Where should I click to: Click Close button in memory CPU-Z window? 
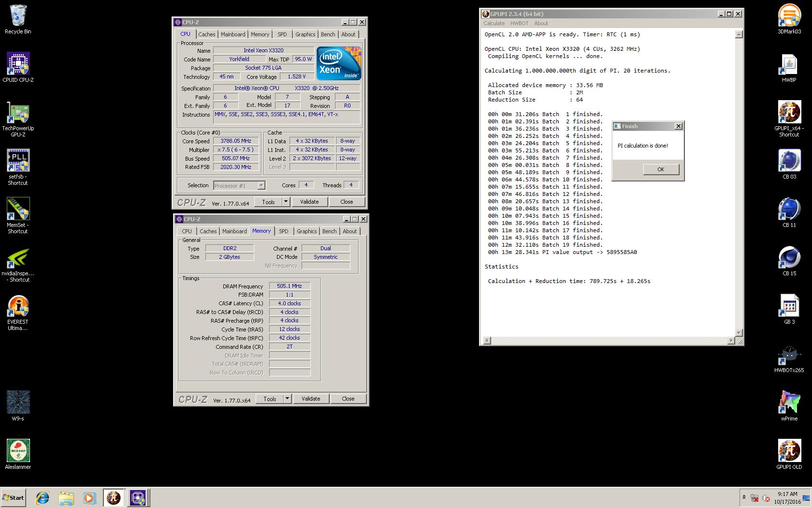(x=348, y=399)
